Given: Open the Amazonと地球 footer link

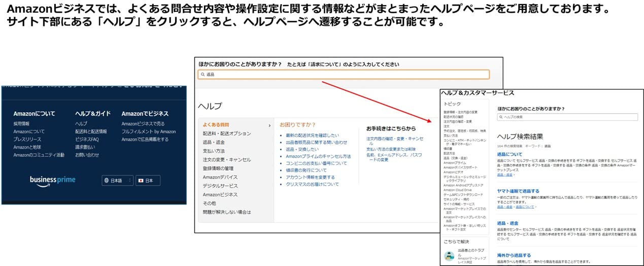Looking at the screenshot, I should 27,147.
